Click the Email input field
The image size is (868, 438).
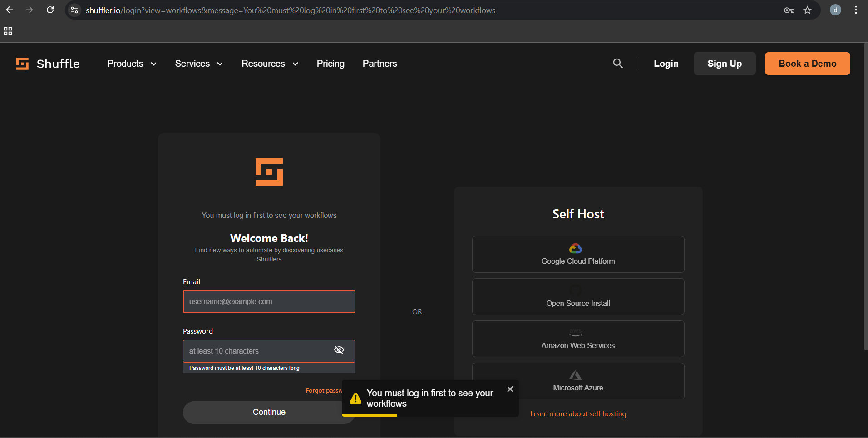click(x=269, y=301)
